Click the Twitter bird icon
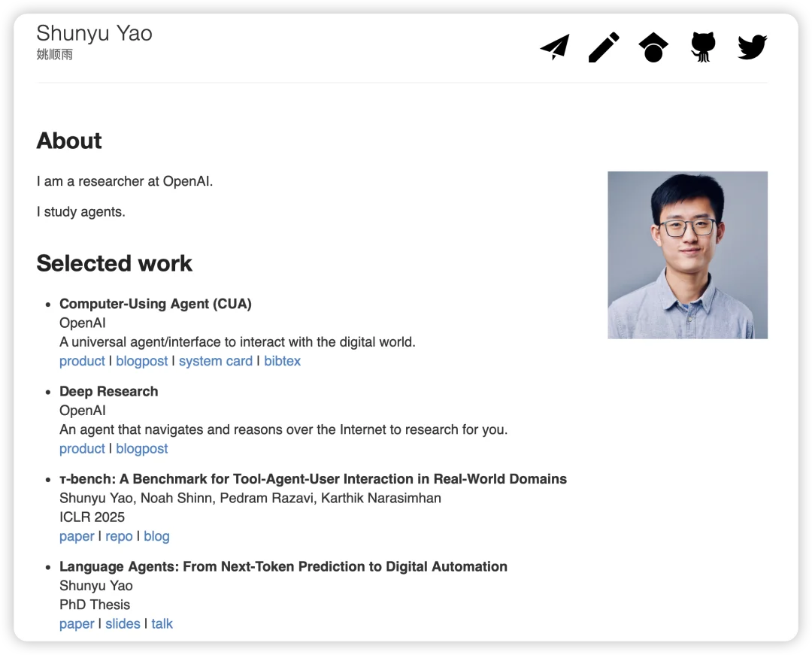 pos(752,47)
